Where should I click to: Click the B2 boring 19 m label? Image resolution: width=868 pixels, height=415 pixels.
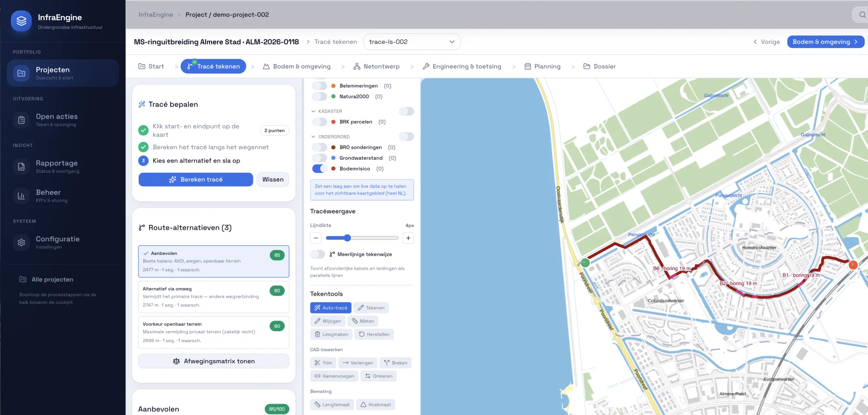click(738, 283)
